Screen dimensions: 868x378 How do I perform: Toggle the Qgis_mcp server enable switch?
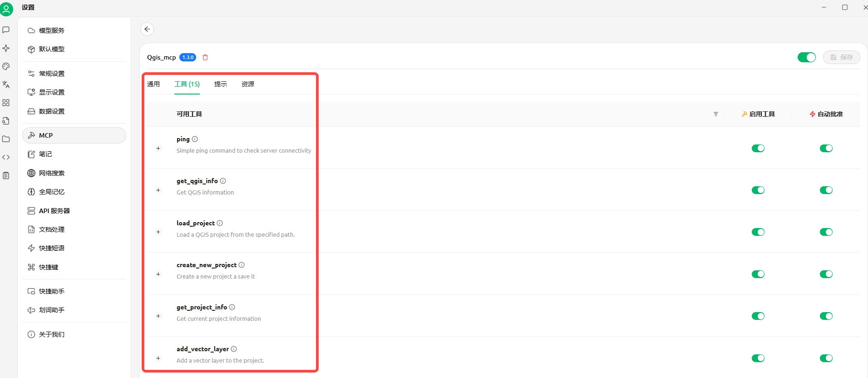tap(807, 57)
